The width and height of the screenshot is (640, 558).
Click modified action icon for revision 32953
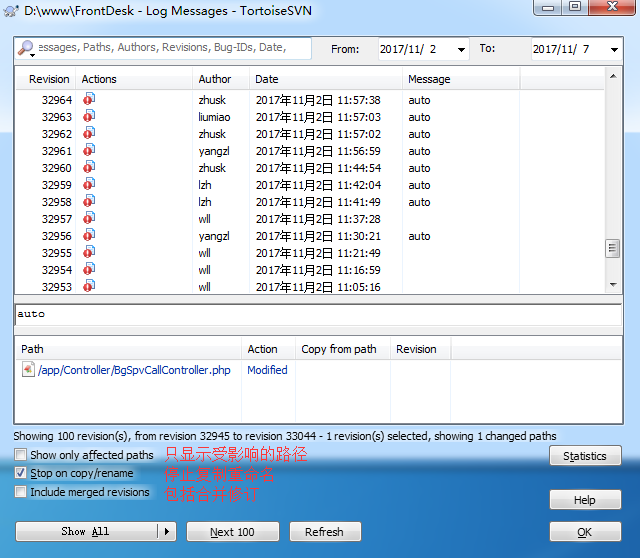click(x=89, y=286)
